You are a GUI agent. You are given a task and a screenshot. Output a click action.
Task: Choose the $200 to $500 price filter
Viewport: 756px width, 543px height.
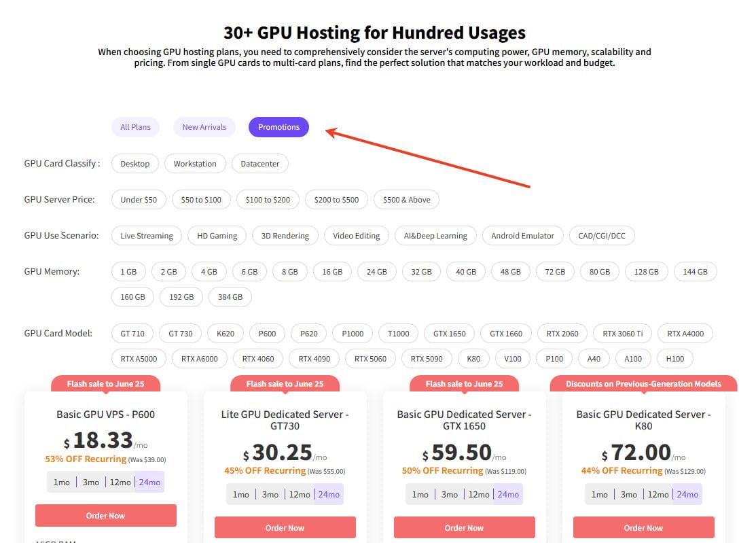(x=336, y=200)
